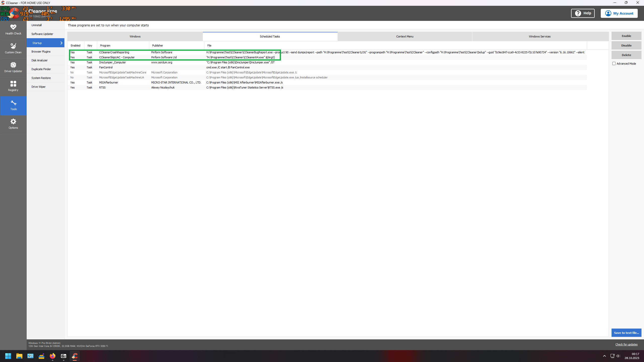
Task: Launch Firefox from the taskbar
Action: pos(52,356)
